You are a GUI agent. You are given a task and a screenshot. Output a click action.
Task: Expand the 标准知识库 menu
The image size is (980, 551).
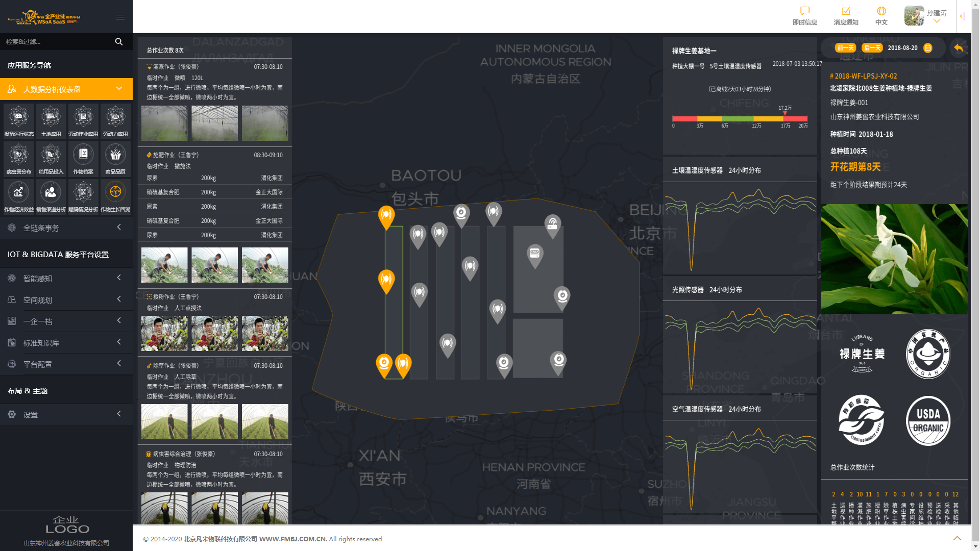(x=66, y=342)
